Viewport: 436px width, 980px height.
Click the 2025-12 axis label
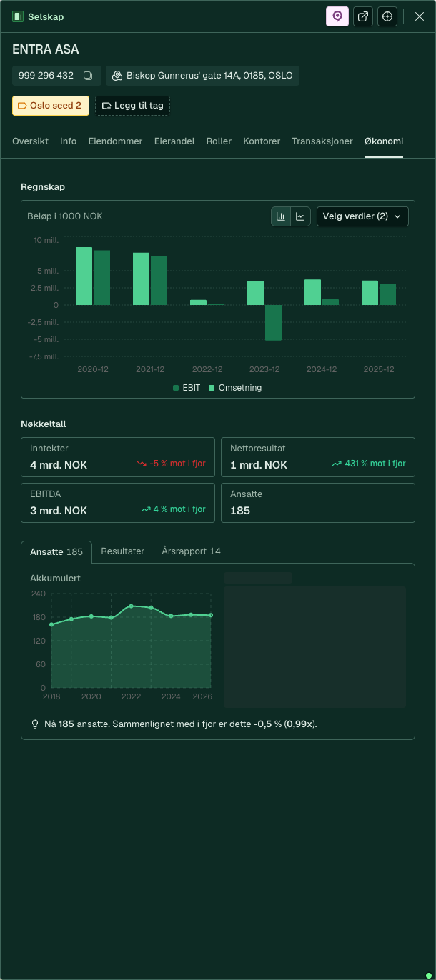click(379, 369)
